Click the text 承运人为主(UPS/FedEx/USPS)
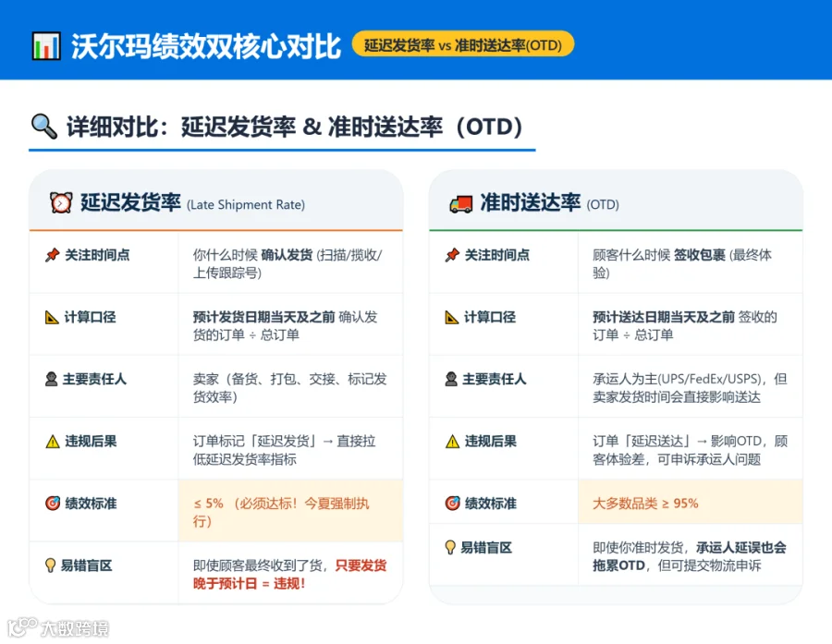The image size is (832, 644). (677, 380)
